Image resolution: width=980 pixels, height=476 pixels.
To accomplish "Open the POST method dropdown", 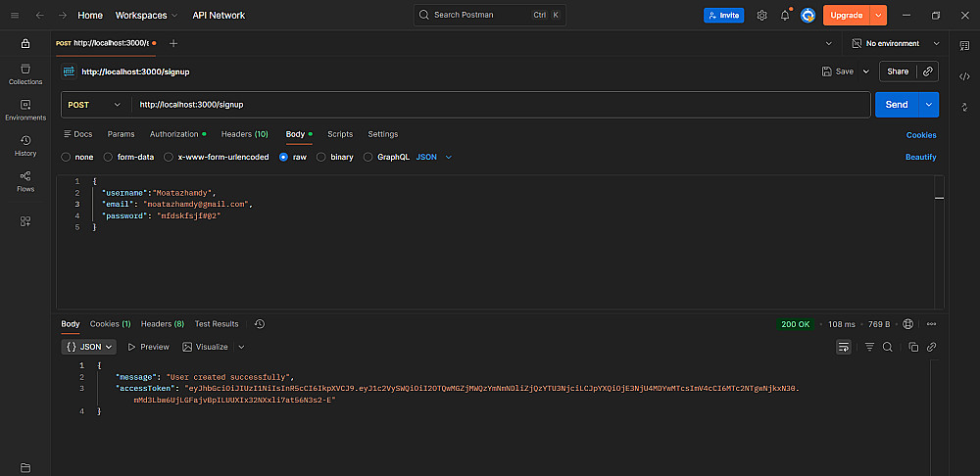I will coord(95,105).
